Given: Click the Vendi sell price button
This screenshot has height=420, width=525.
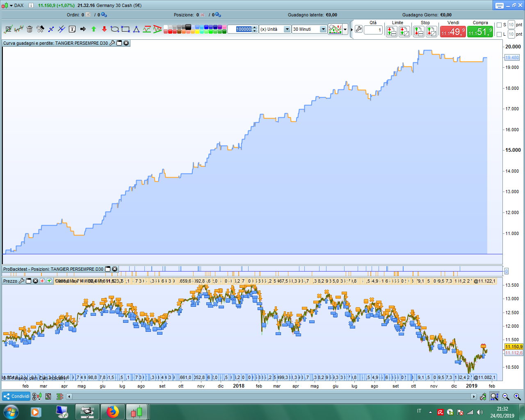Looking at the screenshot, I should [453, 32].
